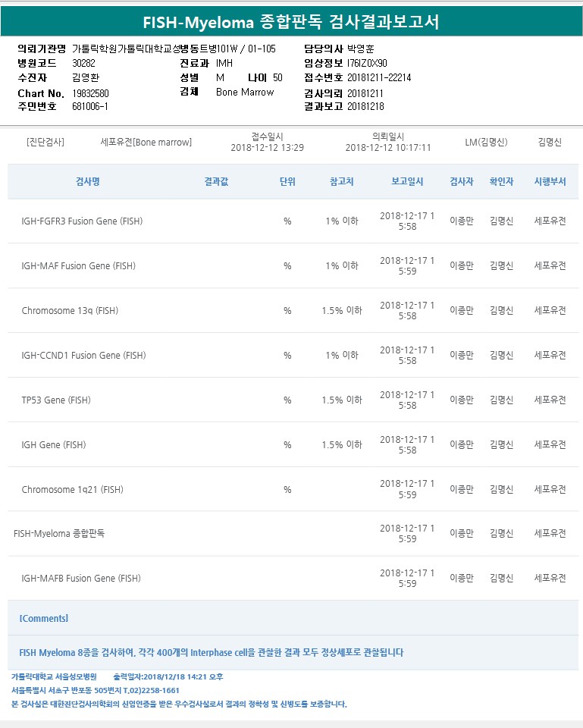Click the report title banner
The image size is (583, 728).
(291, 21)
